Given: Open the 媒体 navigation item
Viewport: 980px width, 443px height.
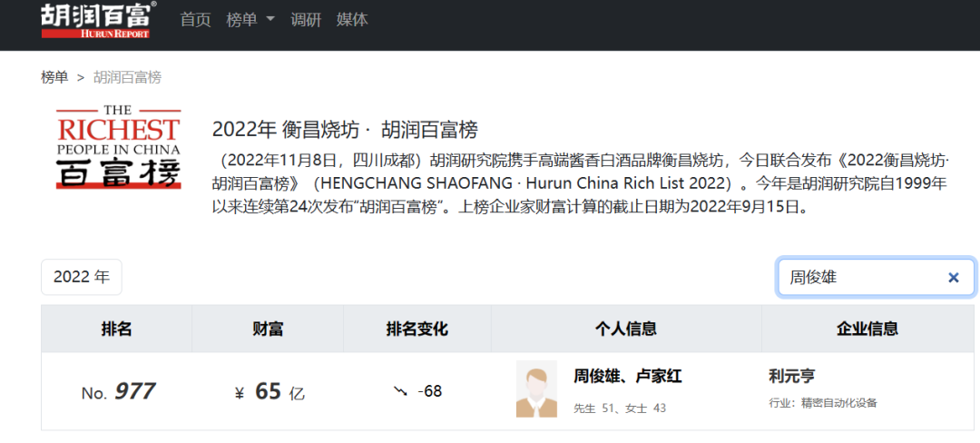Looking at the screenshot, I should 352,19.
